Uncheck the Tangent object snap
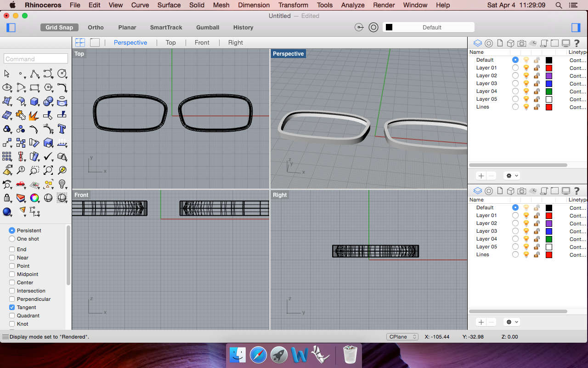The height and width of the screenshot is (368, 588). (12, 307)
